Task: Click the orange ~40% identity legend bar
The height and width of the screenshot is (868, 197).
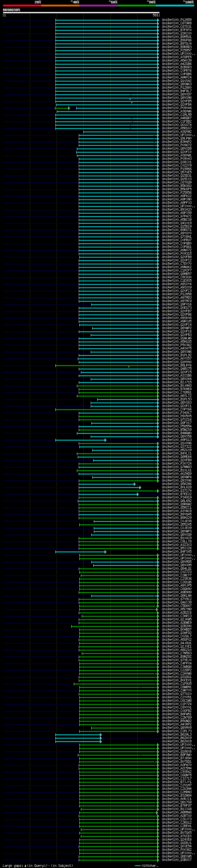Action: pyautogui.click(x=60, y=6)
